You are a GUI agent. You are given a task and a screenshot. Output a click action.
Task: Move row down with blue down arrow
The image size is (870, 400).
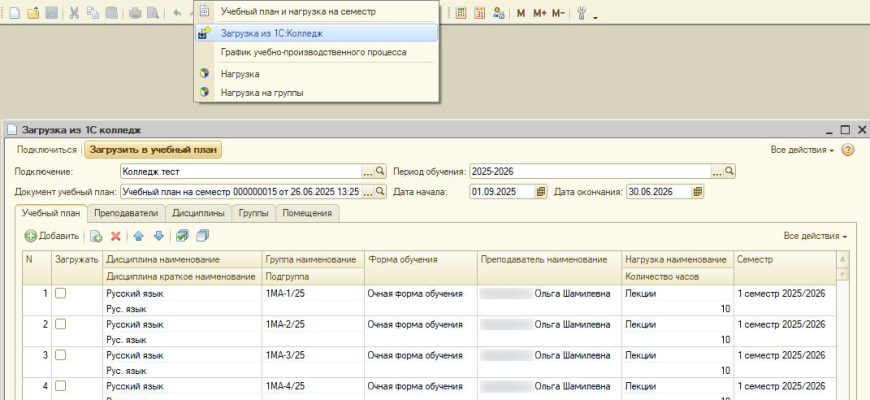[x=157, y=236]
